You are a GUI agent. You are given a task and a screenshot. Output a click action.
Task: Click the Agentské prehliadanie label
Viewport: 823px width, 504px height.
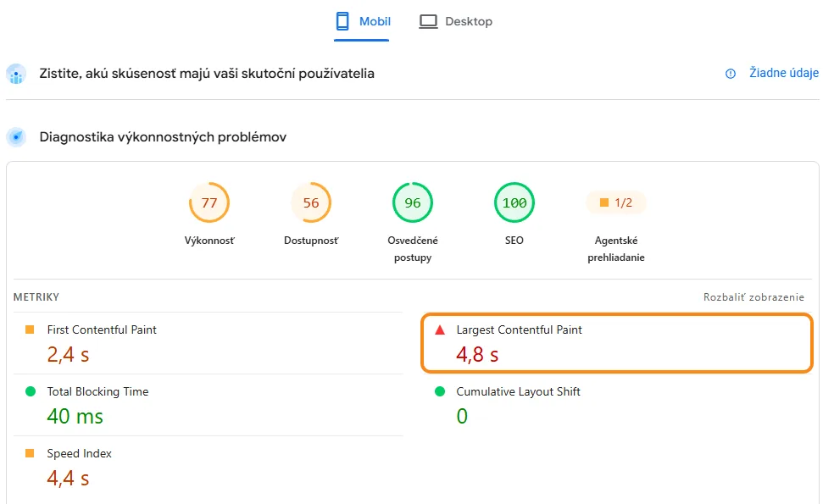coord(616,248)
